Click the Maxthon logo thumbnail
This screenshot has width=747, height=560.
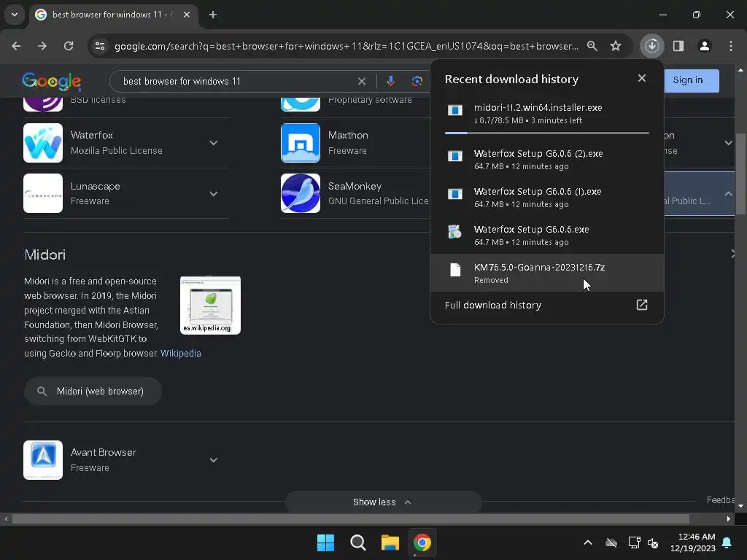300,143
